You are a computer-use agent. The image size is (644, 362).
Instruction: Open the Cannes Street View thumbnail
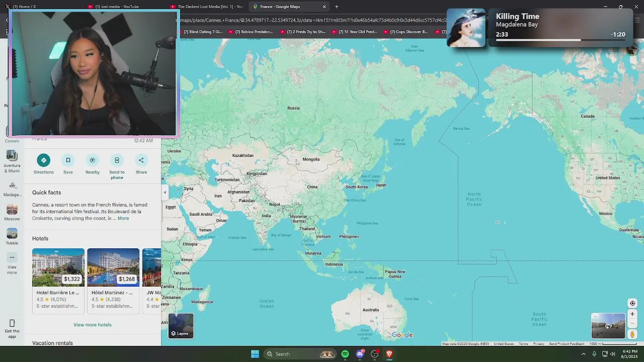point(608,326)
